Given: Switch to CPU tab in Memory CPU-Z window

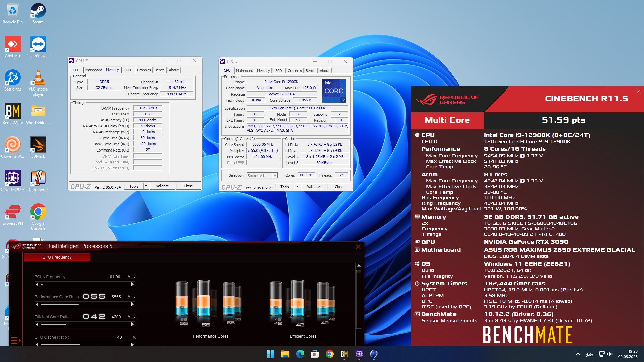Looking at the screenshot, I should tap(76, 70).
